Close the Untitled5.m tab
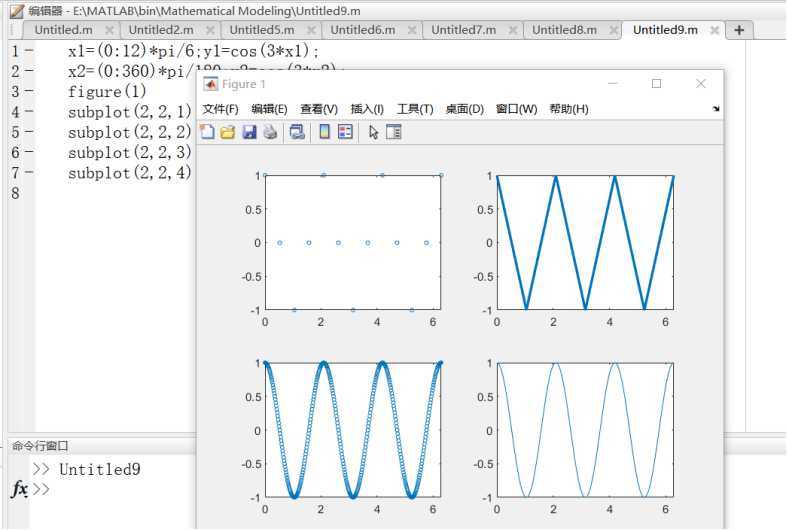 [311, 31]
